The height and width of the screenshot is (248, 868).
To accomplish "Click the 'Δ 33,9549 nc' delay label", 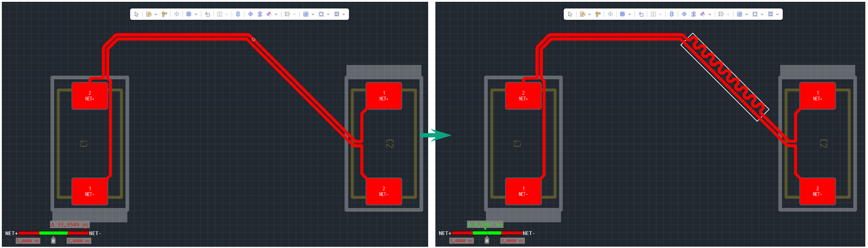I will tap(70, 225).
